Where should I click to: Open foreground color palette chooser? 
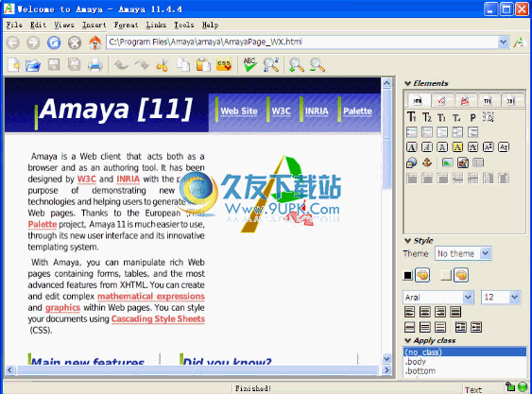coord(422,275)
